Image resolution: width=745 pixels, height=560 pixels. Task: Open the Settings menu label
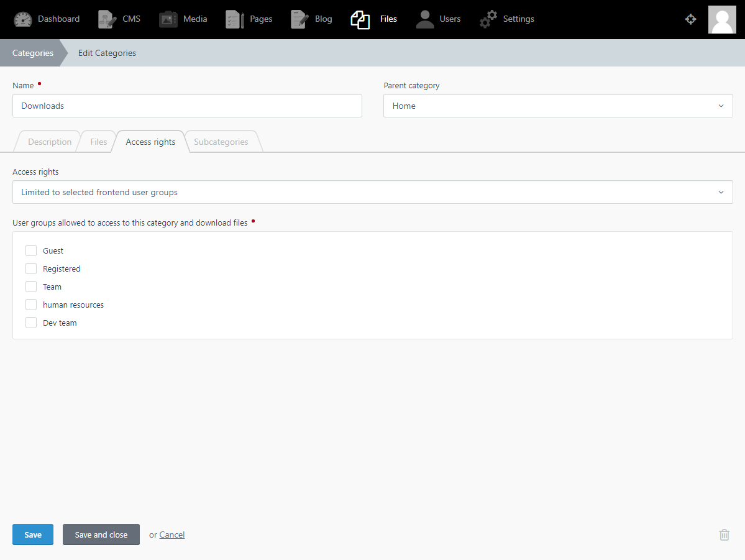(x=519, y=19)
